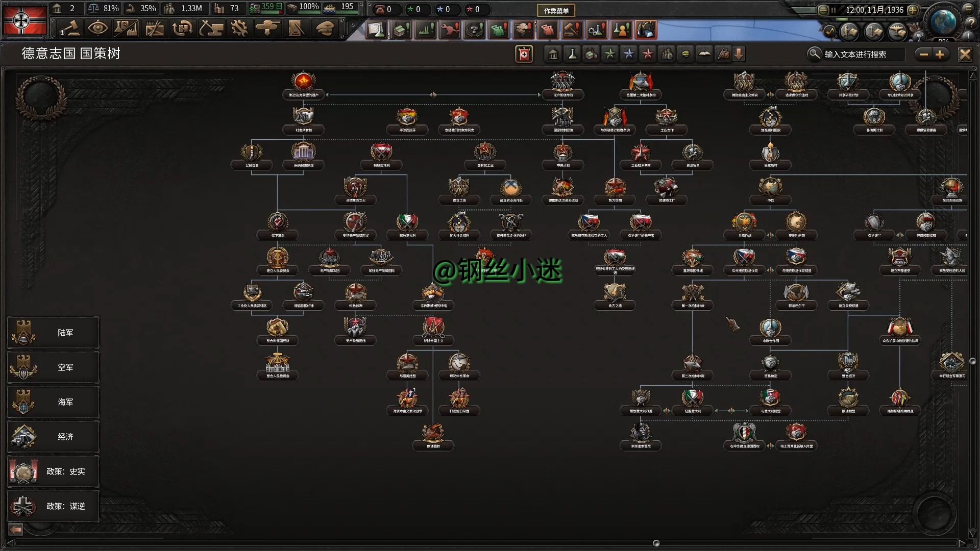Select the 红色欧洲 focus
This screenshot has height=551, width=980.
356,296
